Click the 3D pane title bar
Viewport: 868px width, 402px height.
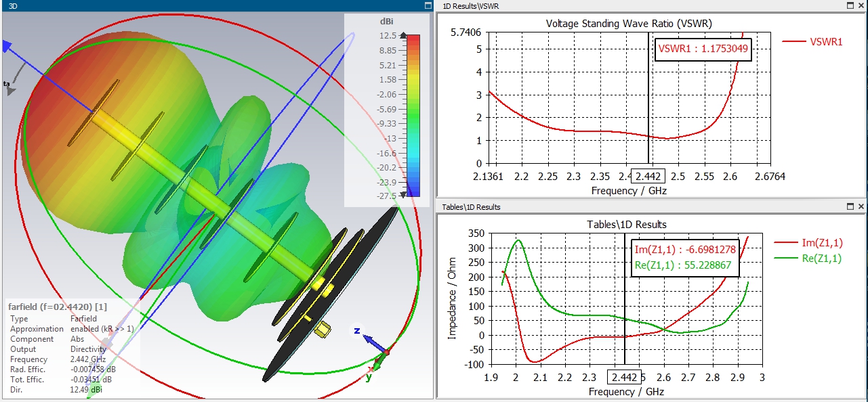point(210,5)
